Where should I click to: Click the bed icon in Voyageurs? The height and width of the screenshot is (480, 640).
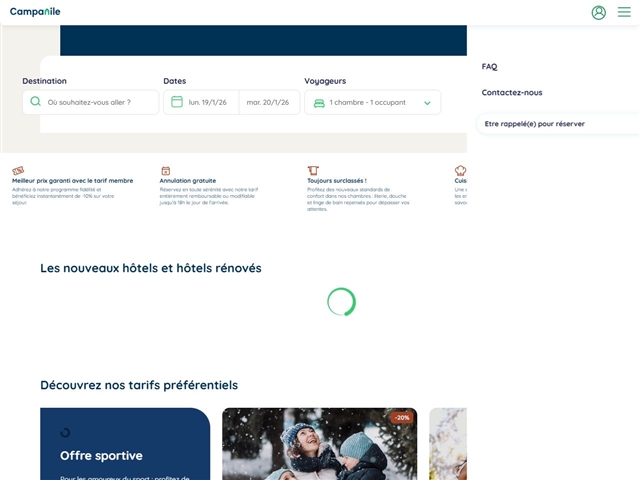pos(319,103)
